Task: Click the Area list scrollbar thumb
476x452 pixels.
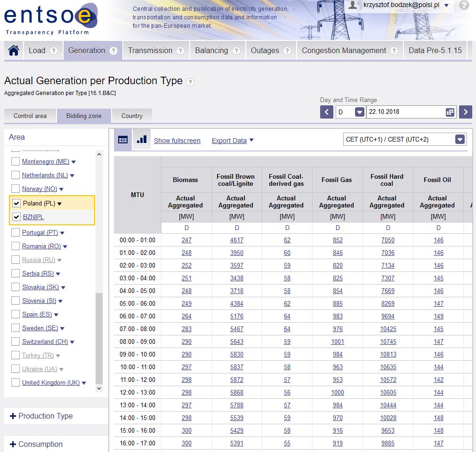Action: point(99,339)
